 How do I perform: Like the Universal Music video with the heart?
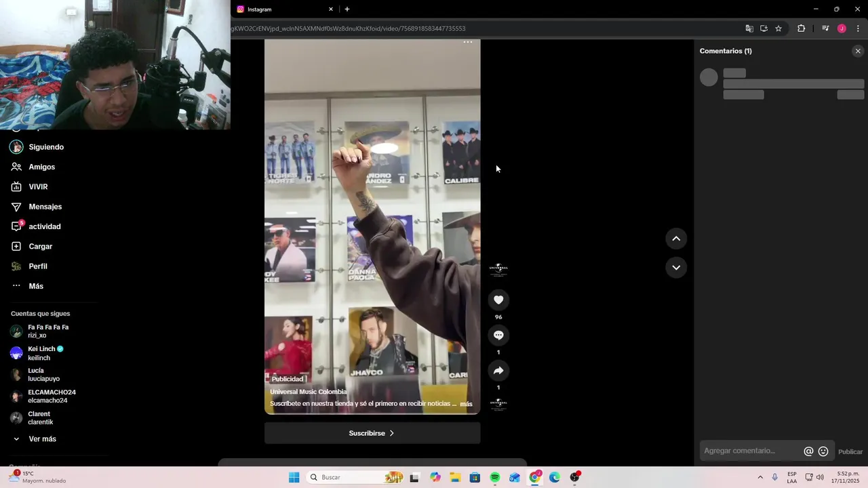(498, 300)
